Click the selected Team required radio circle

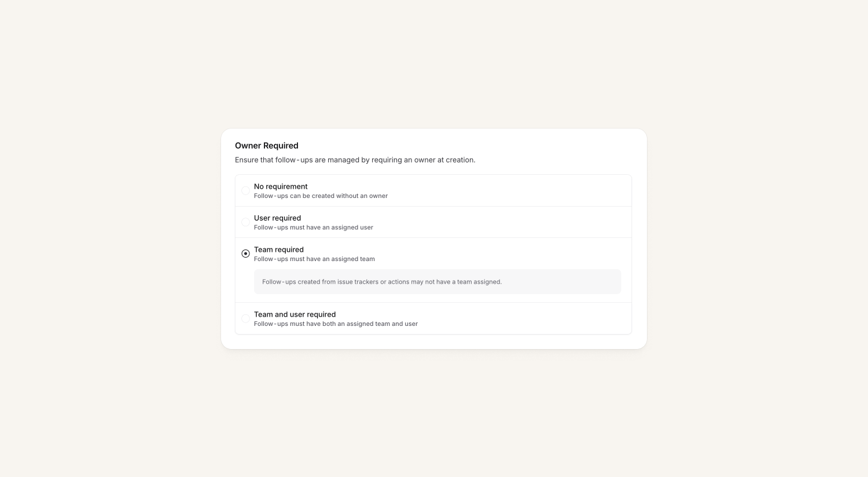245,254
